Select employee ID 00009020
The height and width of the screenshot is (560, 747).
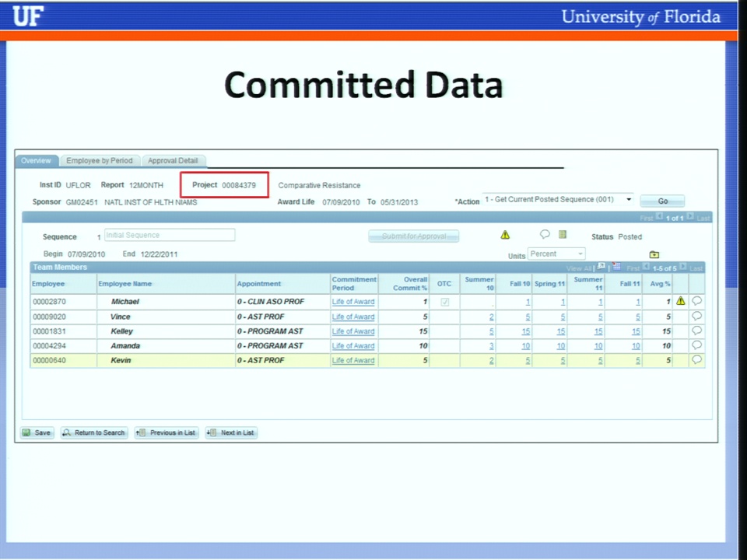[x=50, y=317]
